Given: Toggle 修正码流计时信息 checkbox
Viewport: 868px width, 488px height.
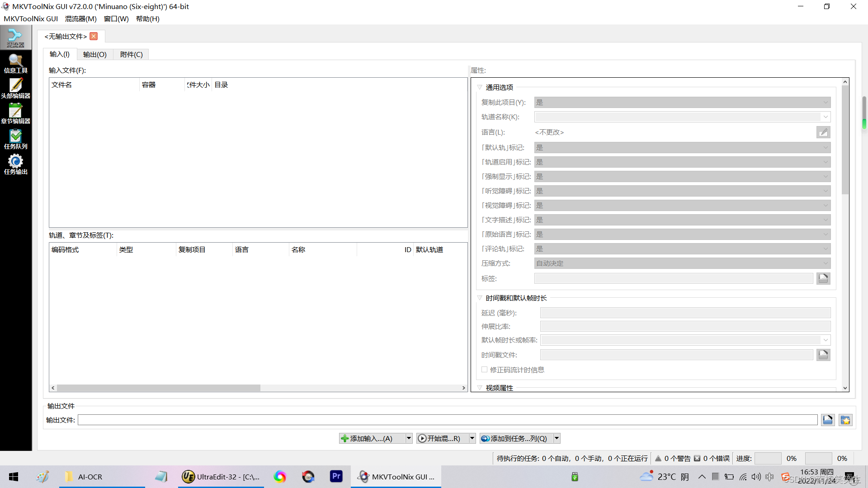Looking at the screenshot, I should (484, 370).
